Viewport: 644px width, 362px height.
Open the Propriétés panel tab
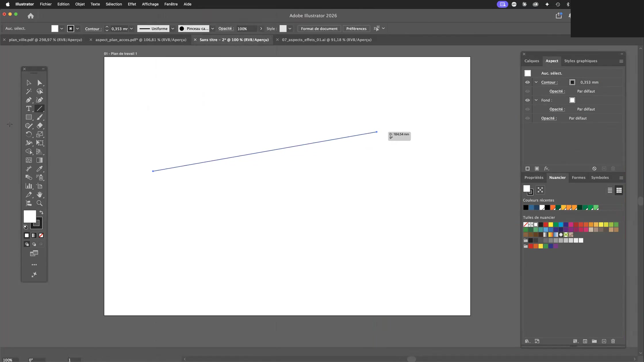click(534, 178)
